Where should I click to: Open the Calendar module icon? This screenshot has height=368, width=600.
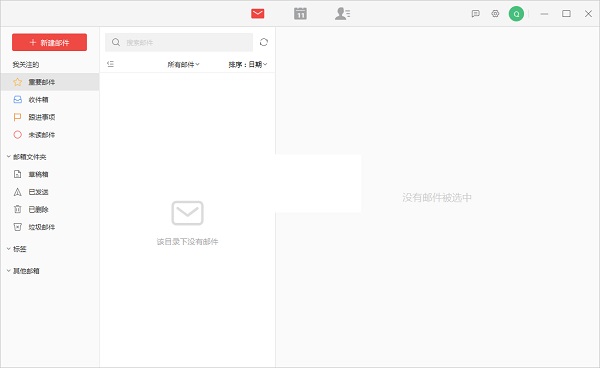coord(300,14)
